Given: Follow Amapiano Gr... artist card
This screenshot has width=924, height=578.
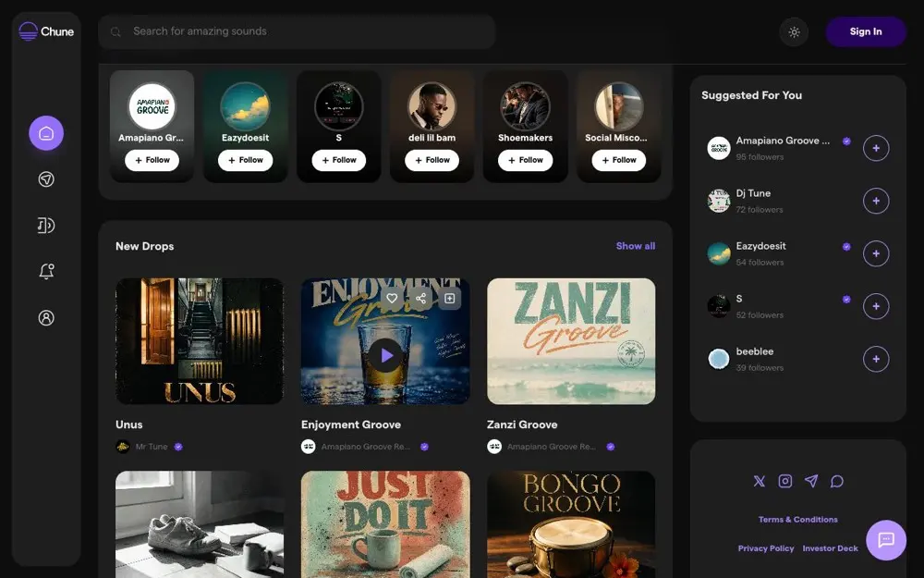Looking at the screenshot, I should (152, 160).
